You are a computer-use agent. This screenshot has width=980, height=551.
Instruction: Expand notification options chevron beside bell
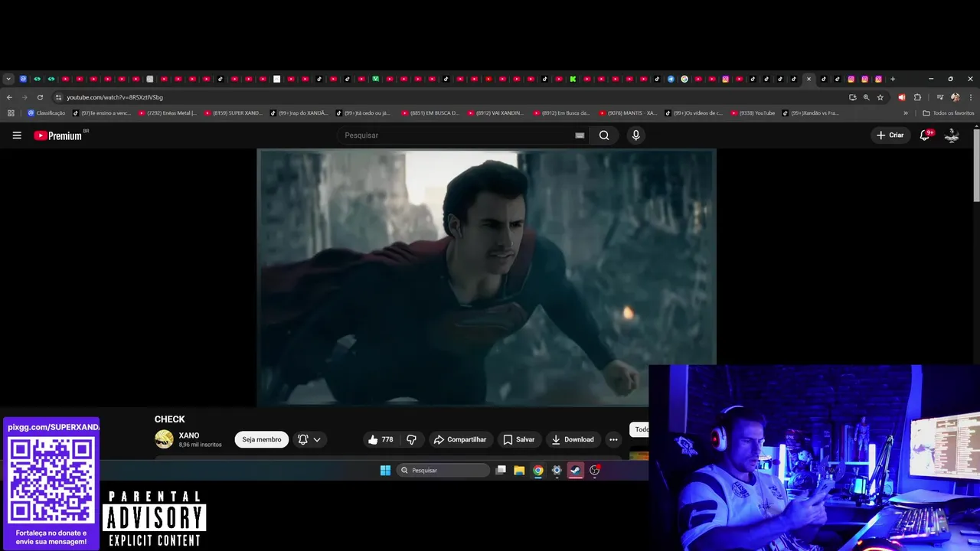(317, 439)
